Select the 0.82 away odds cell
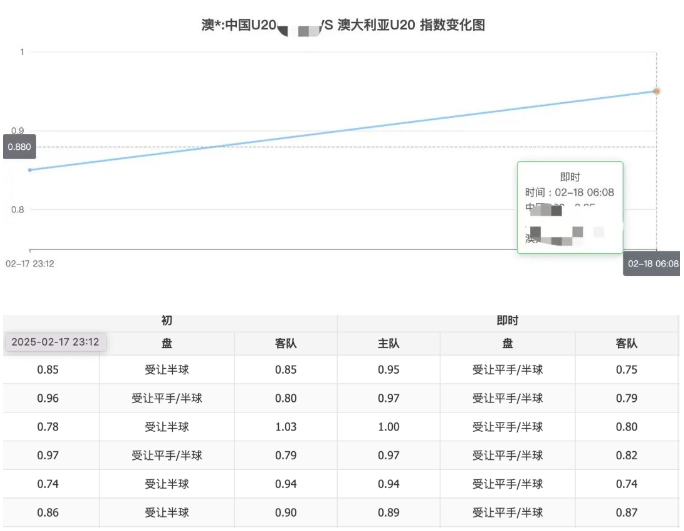 coord(627,456)
